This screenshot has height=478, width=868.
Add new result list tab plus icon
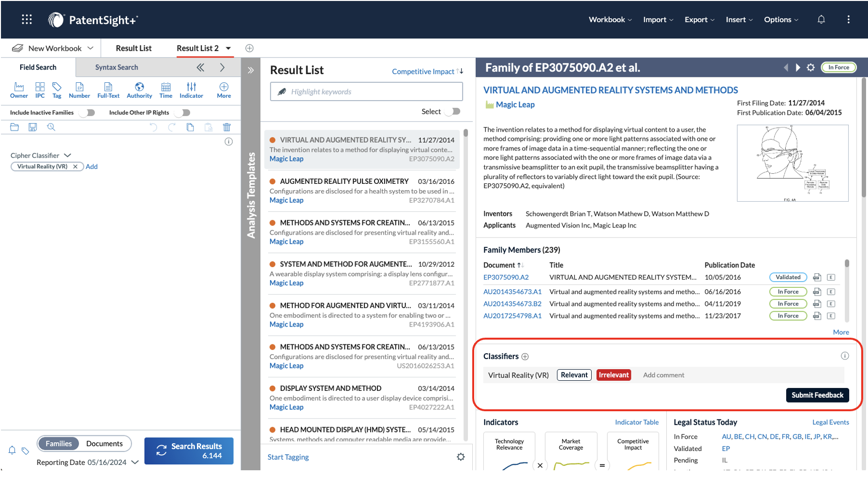click(249, 48)
